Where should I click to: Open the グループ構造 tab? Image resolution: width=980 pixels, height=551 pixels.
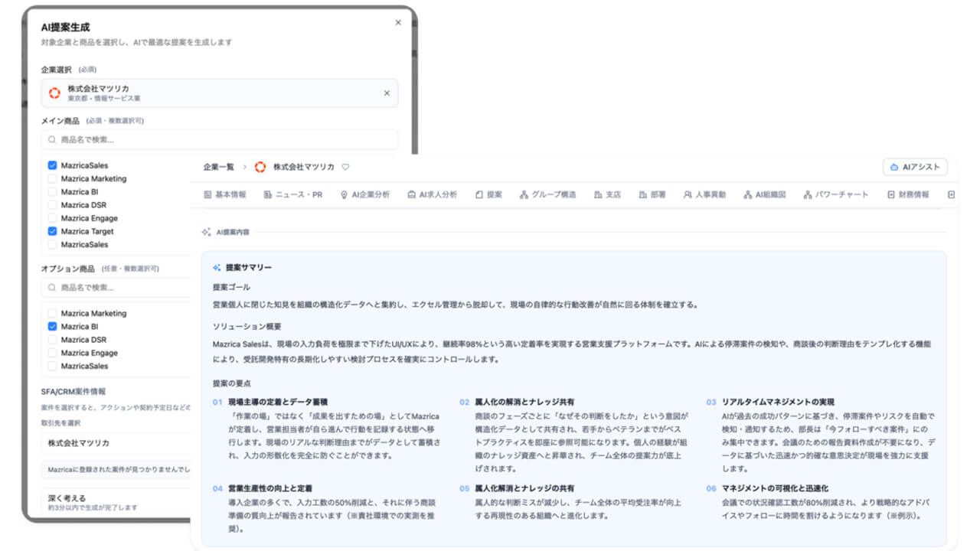pos(547,195)
